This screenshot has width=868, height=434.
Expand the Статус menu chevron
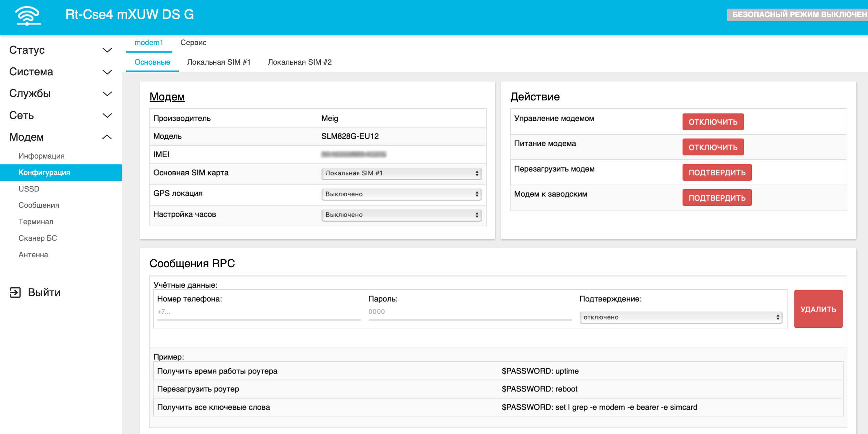click(x=107, y=50)
